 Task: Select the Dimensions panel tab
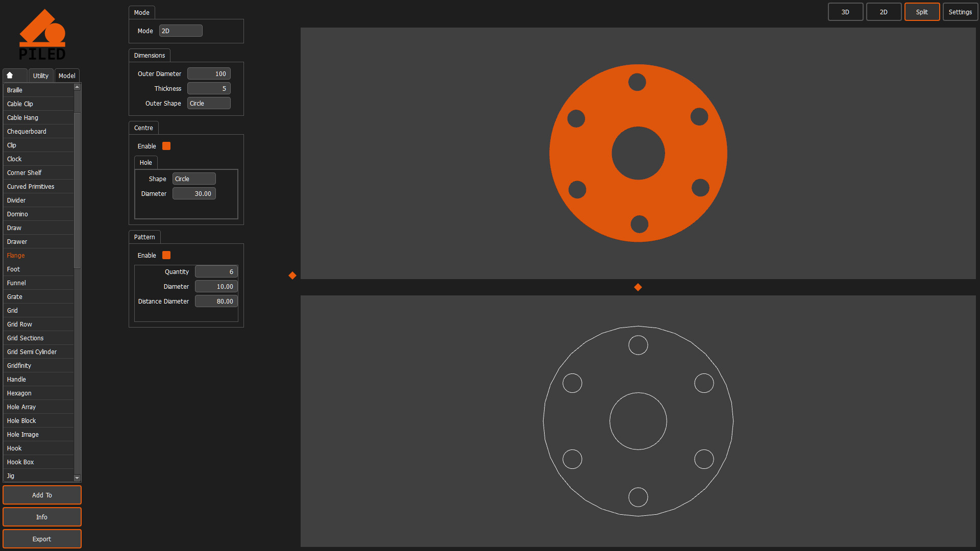(x=150, y=55)
